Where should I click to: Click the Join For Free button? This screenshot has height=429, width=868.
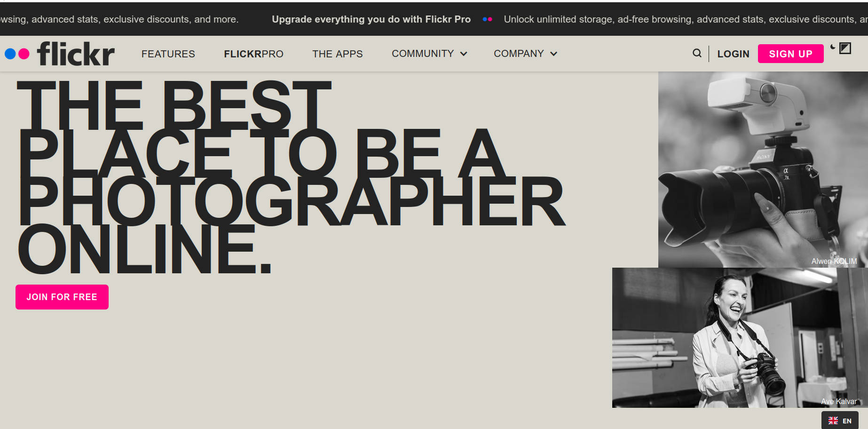62,297
